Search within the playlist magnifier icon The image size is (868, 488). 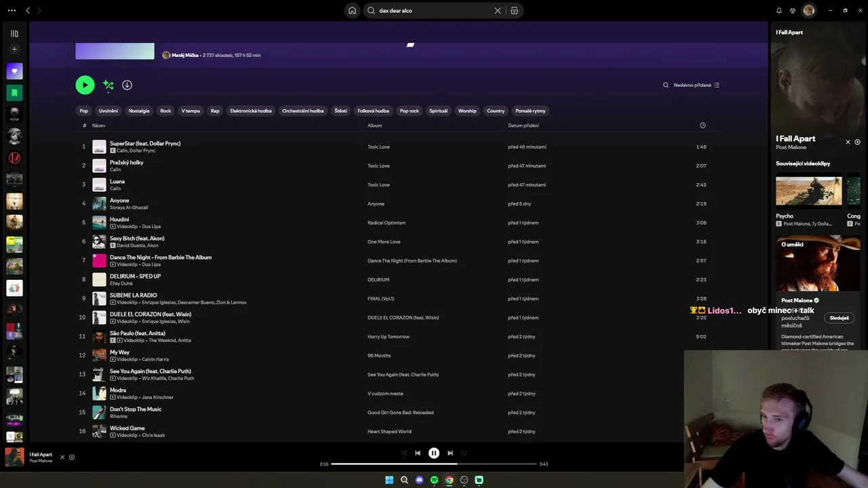pyautogui.click(x=666, y=85)
